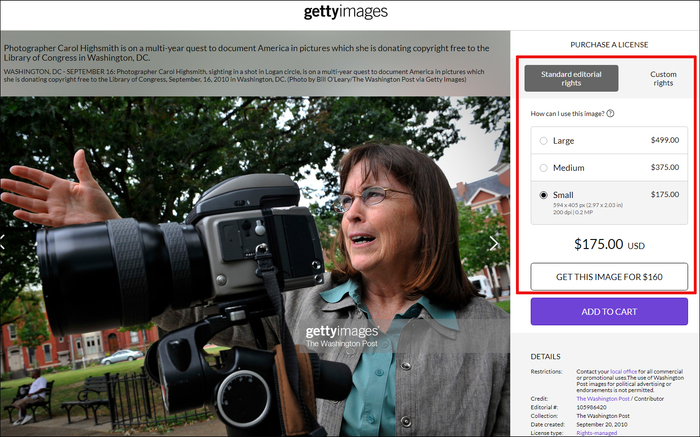Click the photo caption headline text
Screen dimensions: 700x437
[246, 53]
